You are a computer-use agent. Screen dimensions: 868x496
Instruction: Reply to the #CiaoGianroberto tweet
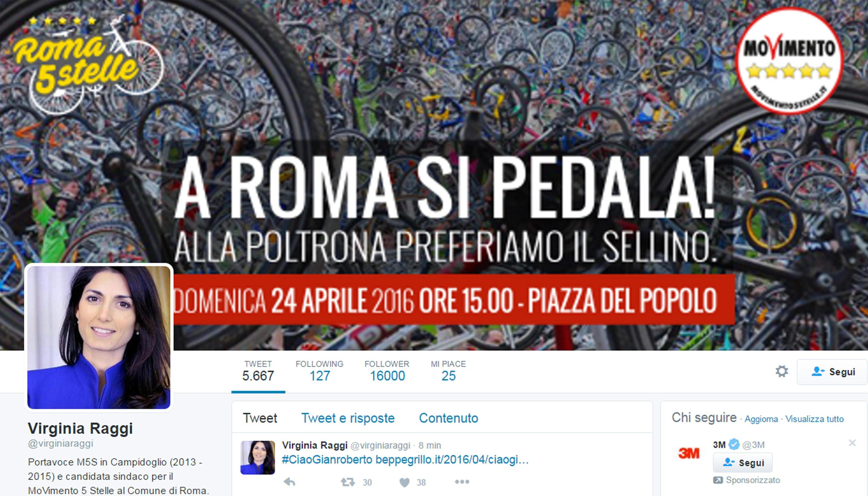click(289, 482)
